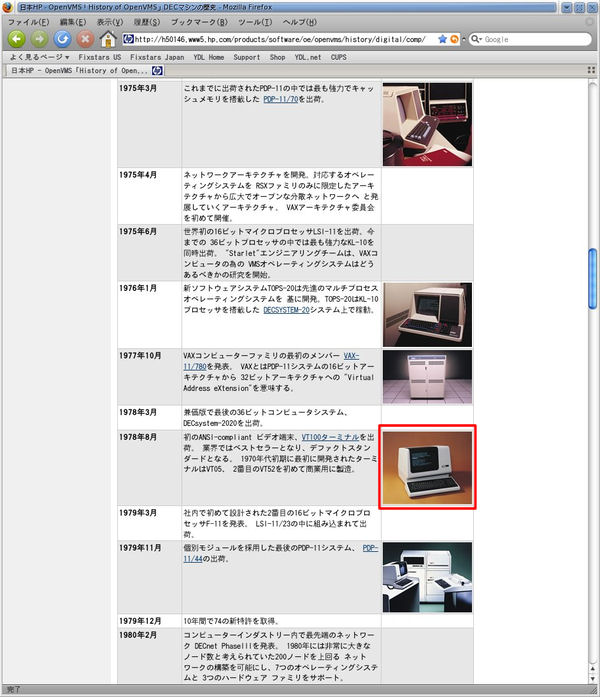Click the VT100 terminal photo
The image size is (600, 697).
pos(427,468)
